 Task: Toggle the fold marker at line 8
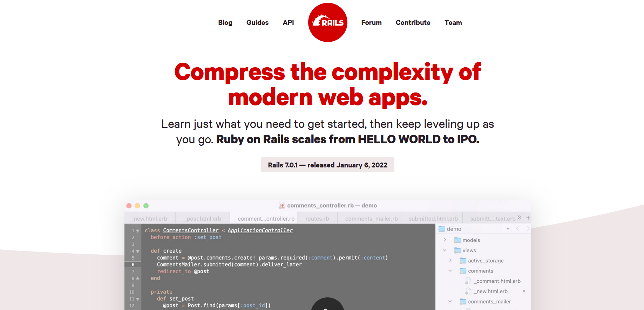click(x=138, y=278)
